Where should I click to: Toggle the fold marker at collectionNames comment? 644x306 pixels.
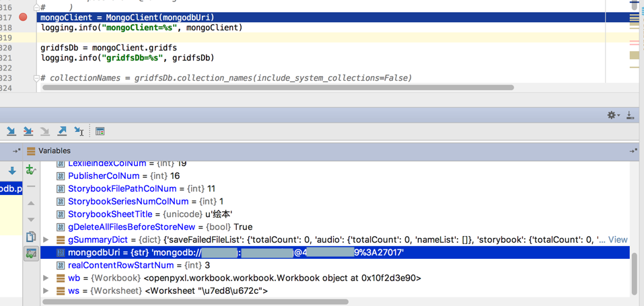pos(36,77)
